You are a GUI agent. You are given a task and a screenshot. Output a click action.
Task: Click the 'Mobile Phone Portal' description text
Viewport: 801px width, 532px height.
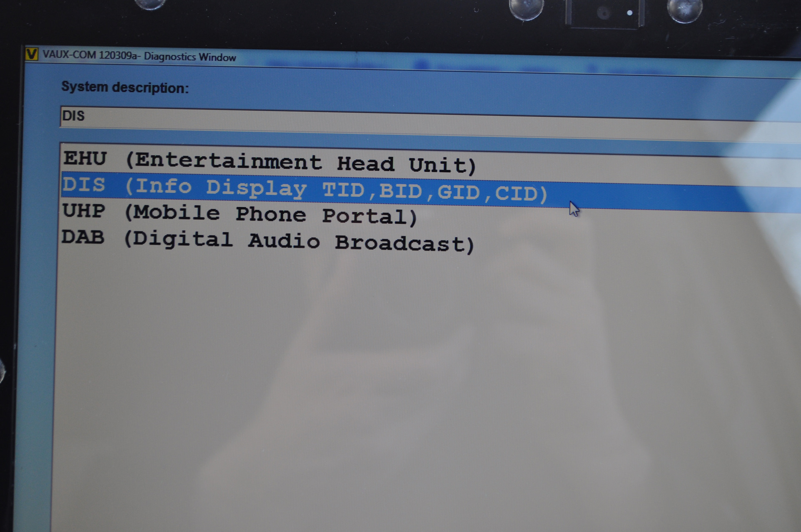[271, 214]
